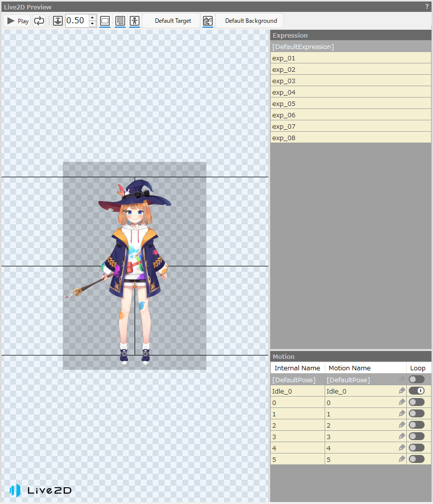
Task: Select expression exp_06
Action: [351, 115]
